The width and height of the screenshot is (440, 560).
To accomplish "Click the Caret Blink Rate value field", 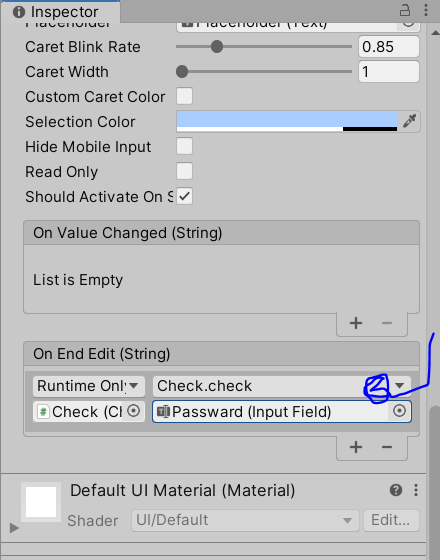I will point(389,47).
